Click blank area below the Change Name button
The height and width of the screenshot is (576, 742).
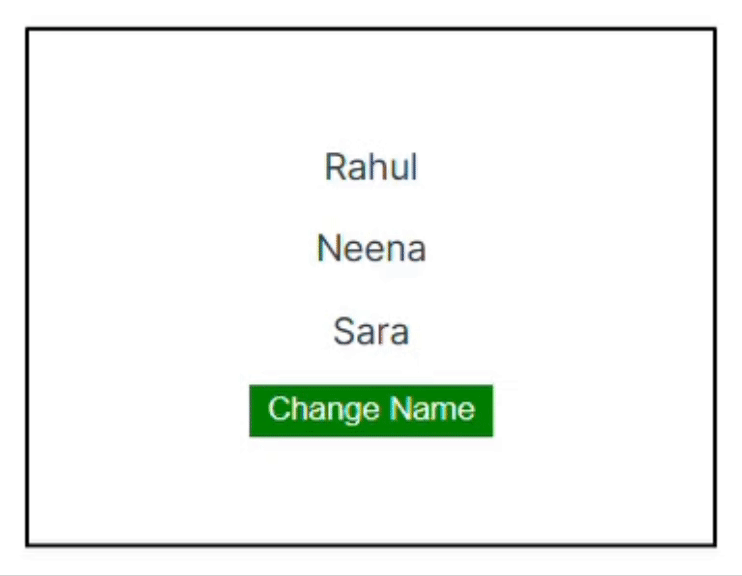(371, 490)
